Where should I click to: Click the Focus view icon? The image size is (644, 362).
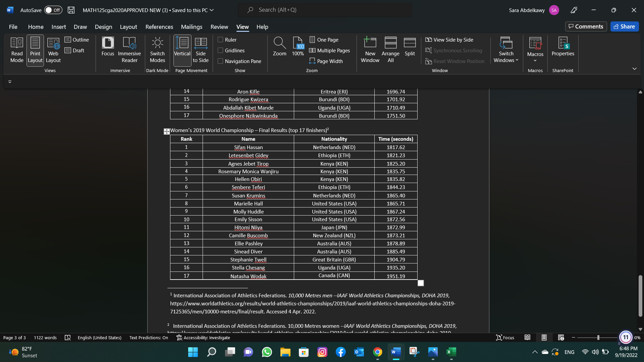coord(108,47)
